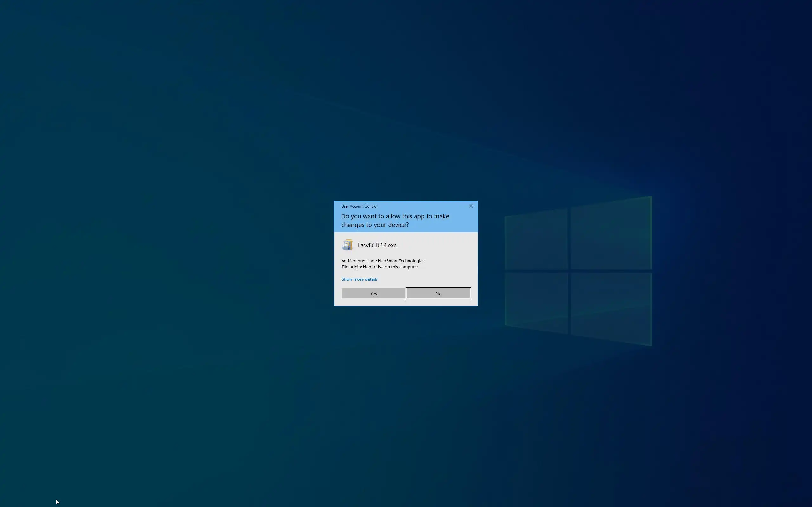This screenshot has width=812, height=507.
Task: Expand Show more details
Action: click(x=359, y=279)
